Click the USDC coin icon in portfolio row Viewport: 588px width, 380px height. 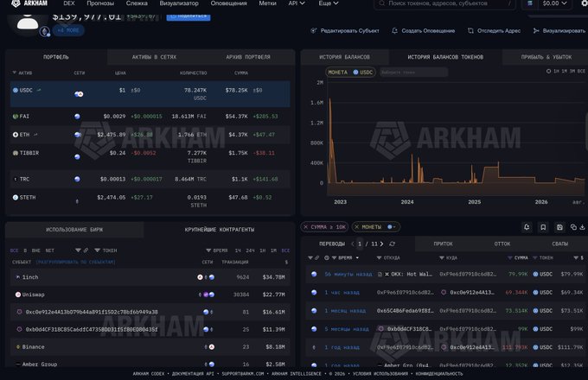click(x=16, y=90)
